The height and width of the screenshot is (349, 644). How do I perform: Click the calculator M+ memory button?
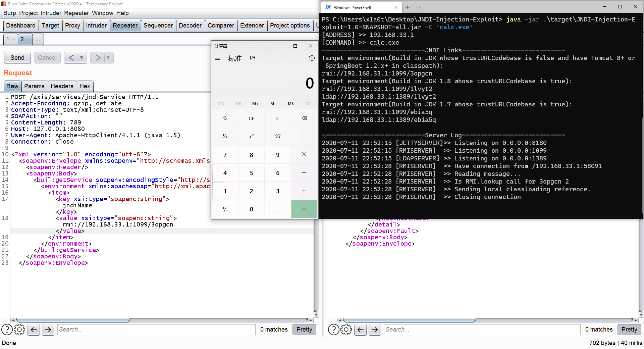[255, 104]
